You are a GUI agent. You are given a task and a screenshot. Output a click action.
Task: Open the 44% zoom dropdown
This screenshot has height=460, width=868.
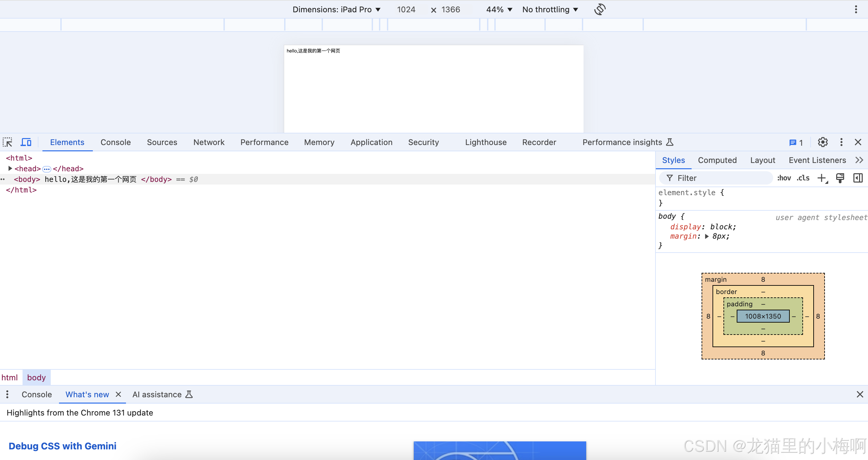pos(499,9)
